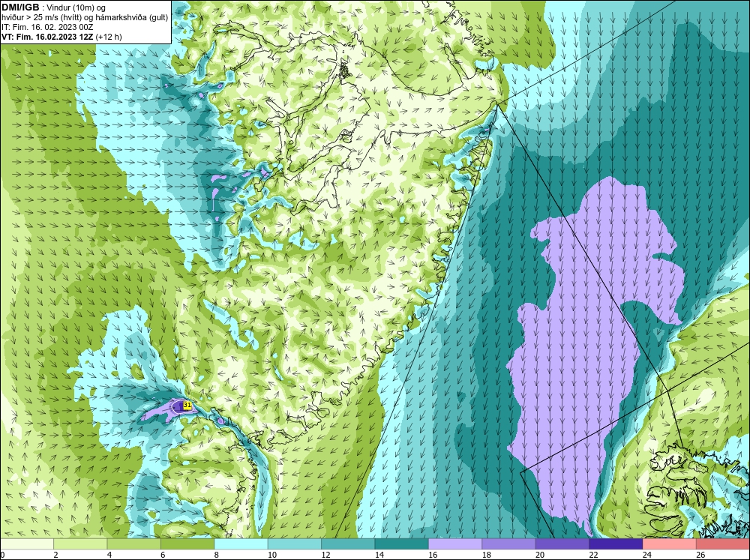Click the 'VT: Fim. 16.02.2023 12Z' text
The image size is (750, 560).
[x=48, y=37]
